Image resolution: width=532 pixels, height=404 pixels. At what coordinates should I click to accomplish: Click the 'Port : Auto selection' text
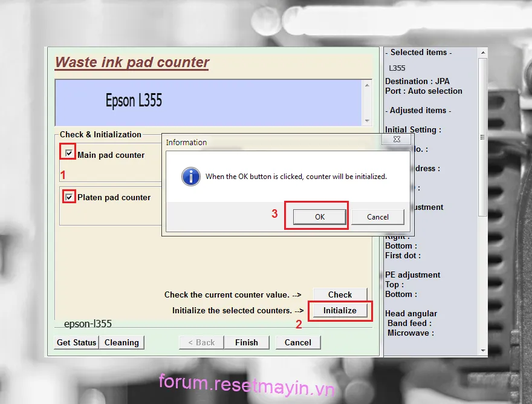[424, 91]
